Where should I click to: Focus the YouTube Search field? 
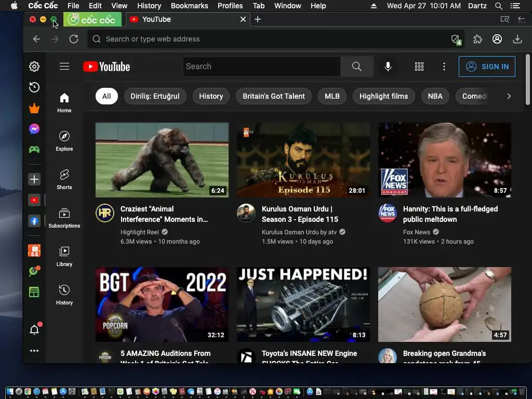[262, 66]
